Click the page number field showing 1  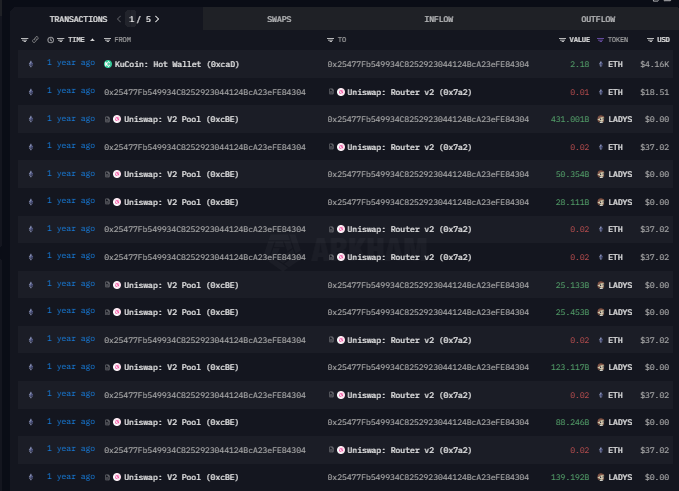[132, 19]
